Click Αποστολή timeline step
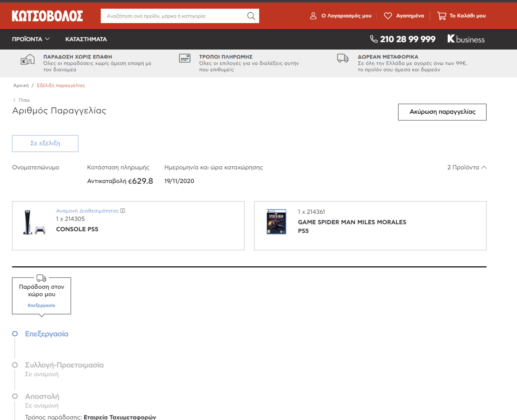This screenshot has width=517, height=420. click(42, 397)
